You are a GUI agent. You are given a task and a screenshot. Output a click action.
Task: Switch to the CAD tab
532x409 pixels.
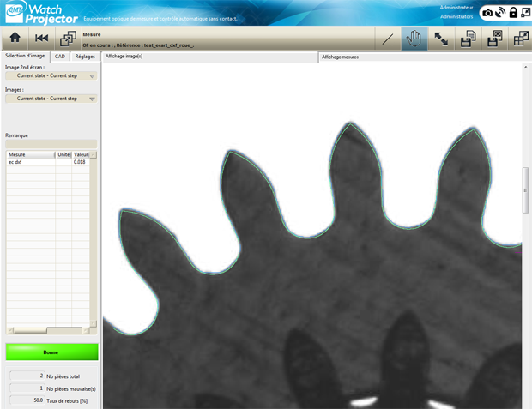point(59,57)
